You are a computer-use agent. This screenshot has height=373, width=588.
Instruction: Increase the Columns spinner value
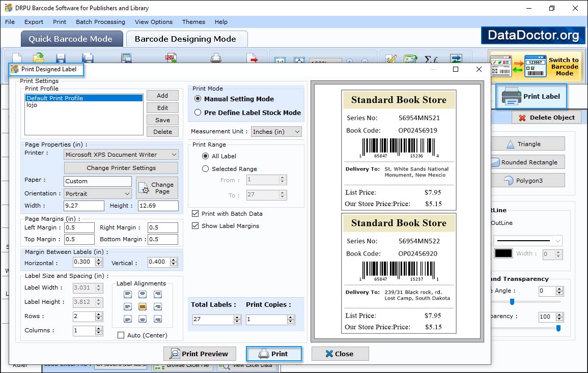(x=99, y=328)
